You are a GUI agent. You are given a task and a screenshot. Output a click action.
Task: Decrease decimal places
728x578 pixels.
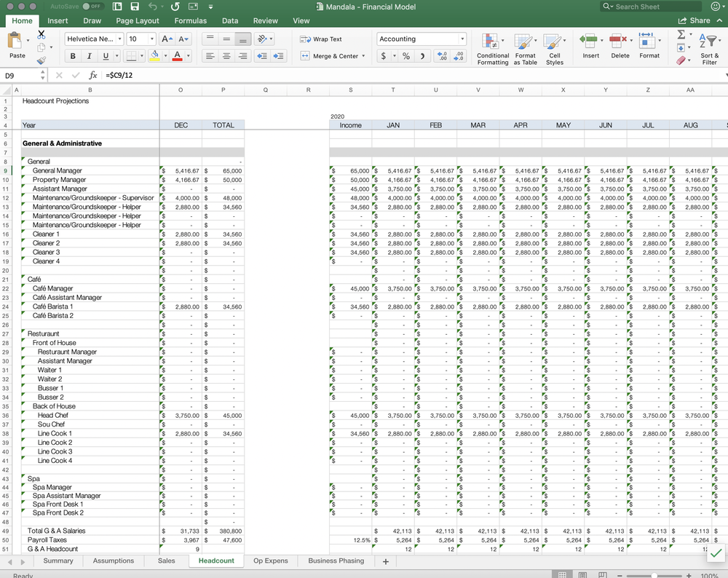[x=459, y=56]
